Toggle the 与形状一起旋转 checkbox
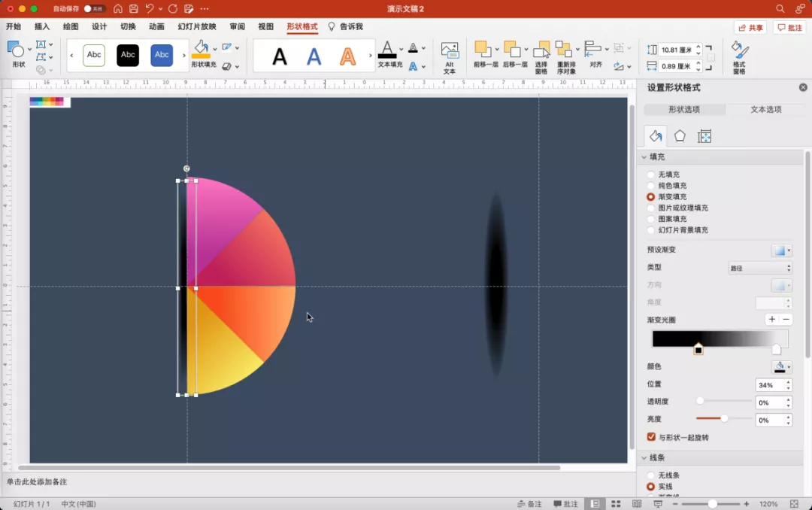Screen dimensions: 812x510 [651, 437]
